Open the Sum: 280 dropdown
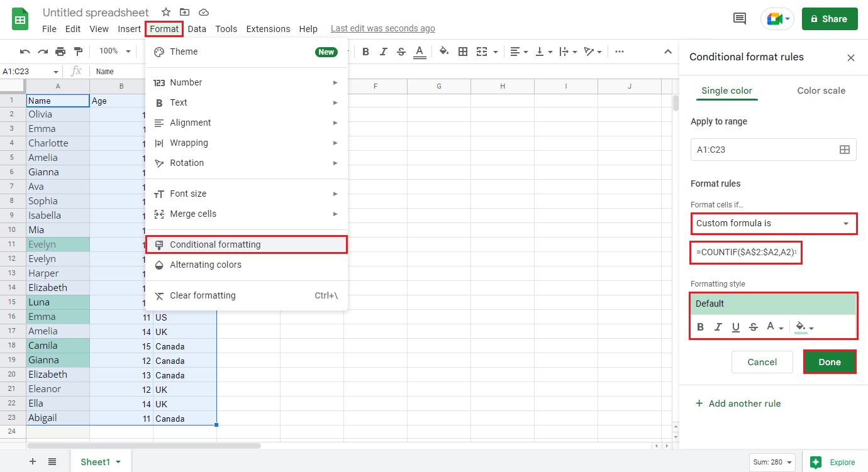 [x=772, y=461]
